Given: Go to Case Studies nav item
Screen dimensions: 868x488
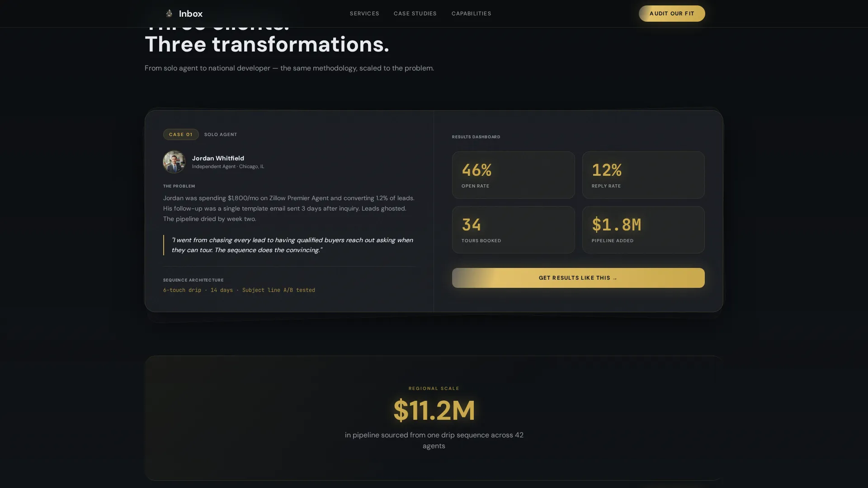Looking at the screenshot, I should 415,14.
